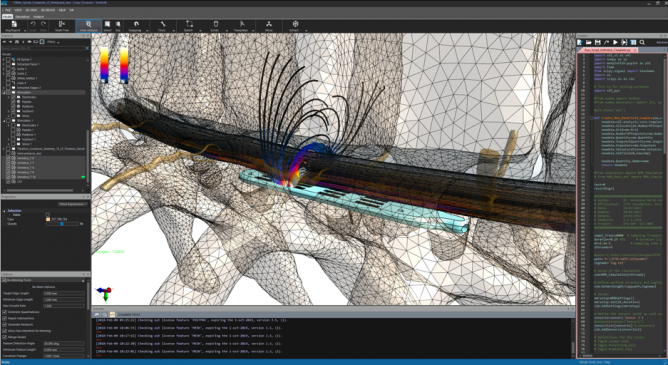The width and height of the screenshot is (668, 365).
Task: Open the Snapping tool
Action: pyautogui.click(x=135, y=26)
